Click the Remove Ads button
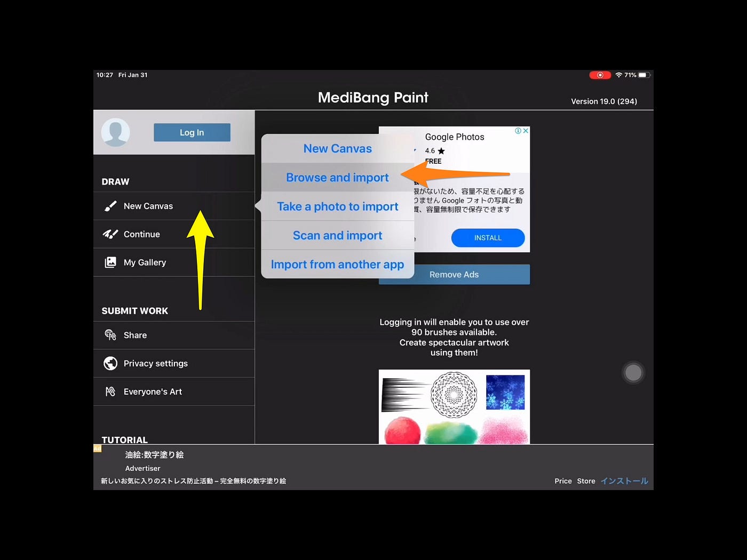 point(454,274)
